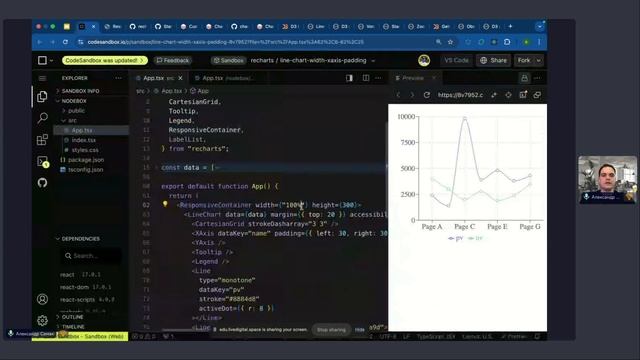The image size is (640, 360).
Task: Open the account avatar icon in sidebar
Action: pos(42,299)
